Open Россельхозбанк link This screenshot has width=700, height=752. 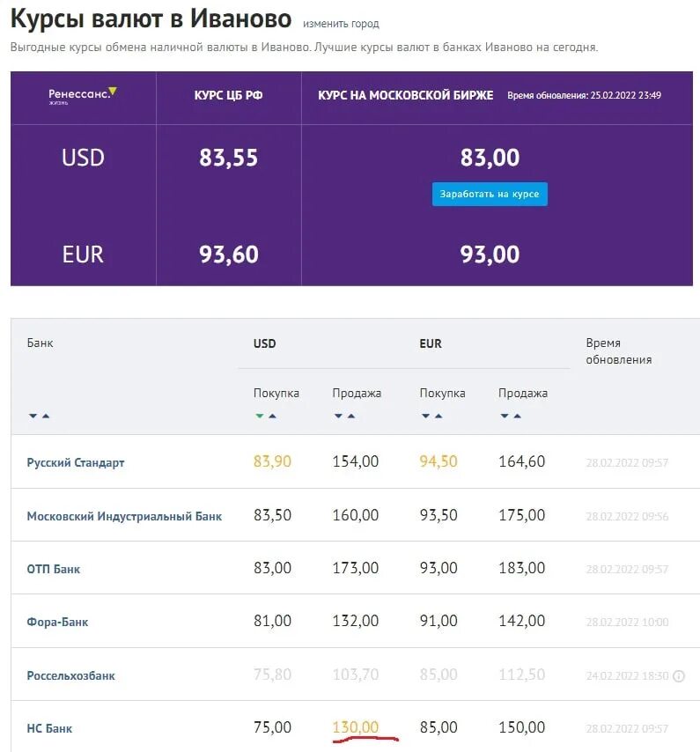tap(71, 675)
